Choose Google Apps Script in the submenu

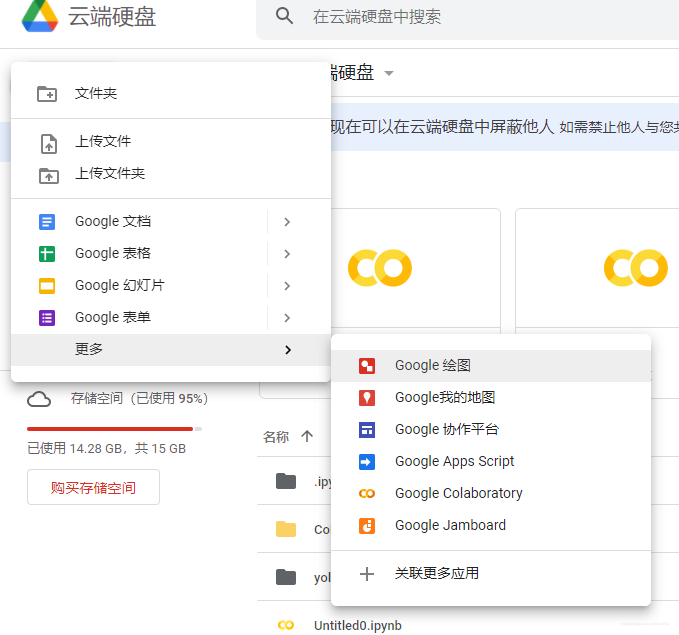click(x=491, y=462)
